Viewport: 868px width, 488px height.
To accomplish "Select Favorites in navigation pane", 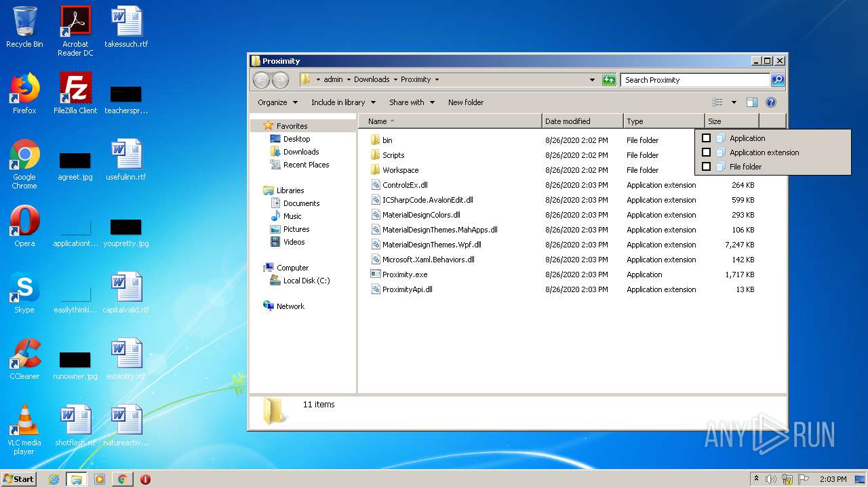I will click(292, 126).
